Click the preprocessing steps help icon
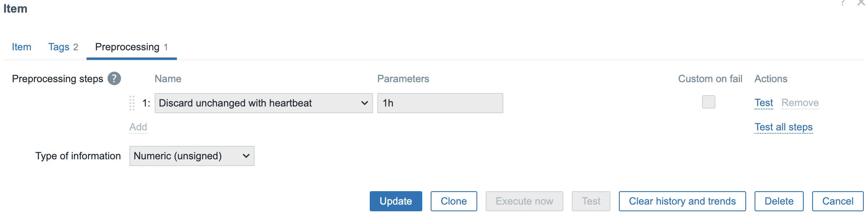The image size is (868, 218). point(114,78)
